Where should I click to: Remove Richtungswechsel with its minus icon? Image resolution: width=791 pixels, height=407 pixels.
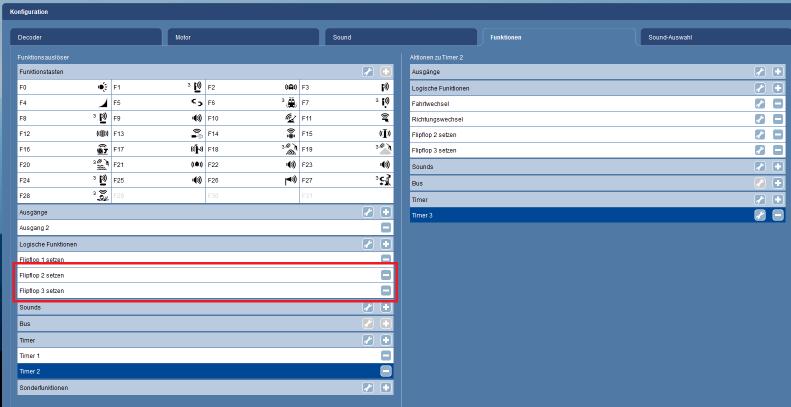777,119
